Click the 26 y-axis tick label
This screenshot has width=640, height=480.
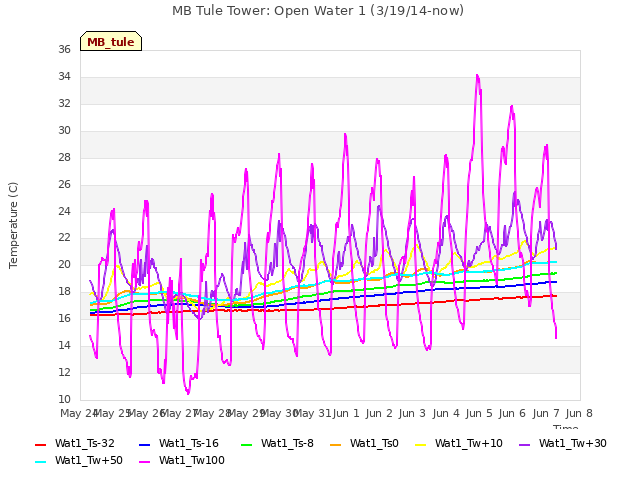point(64,184)
